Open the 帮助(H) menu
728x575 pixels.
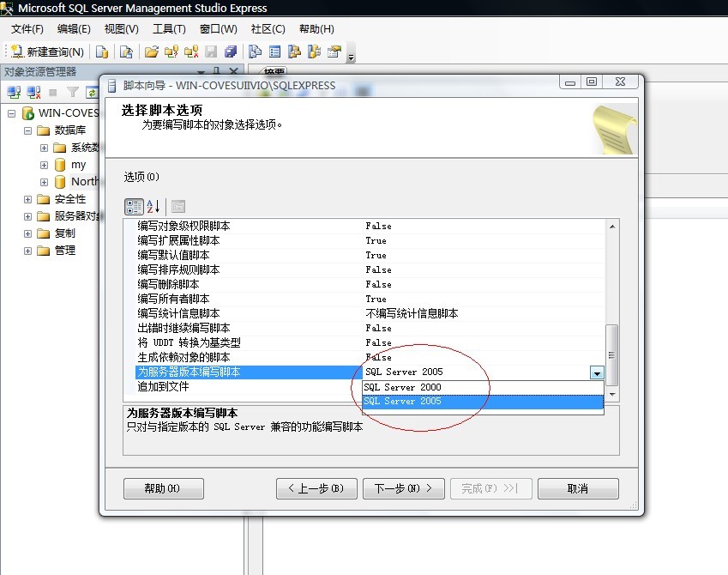tap(316, 29)
